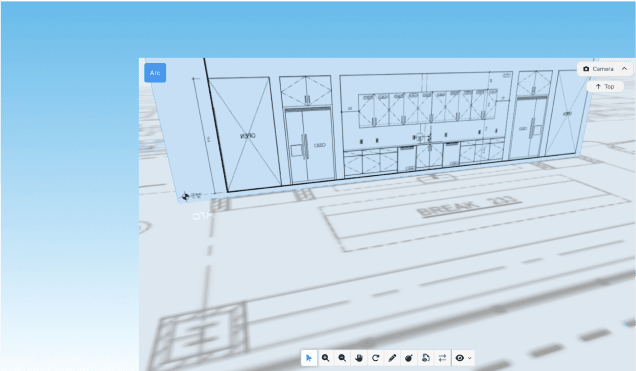The width and height of the screenshot is (636, 371).
Task: Click the elevation origin marker symbol
Action: (x=185, y=197)
